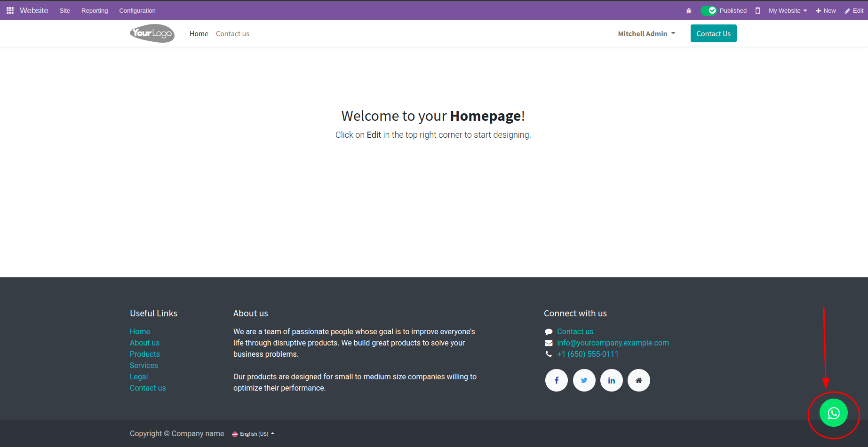
Task: Open the Legal footer link
Action: point(139,376)
